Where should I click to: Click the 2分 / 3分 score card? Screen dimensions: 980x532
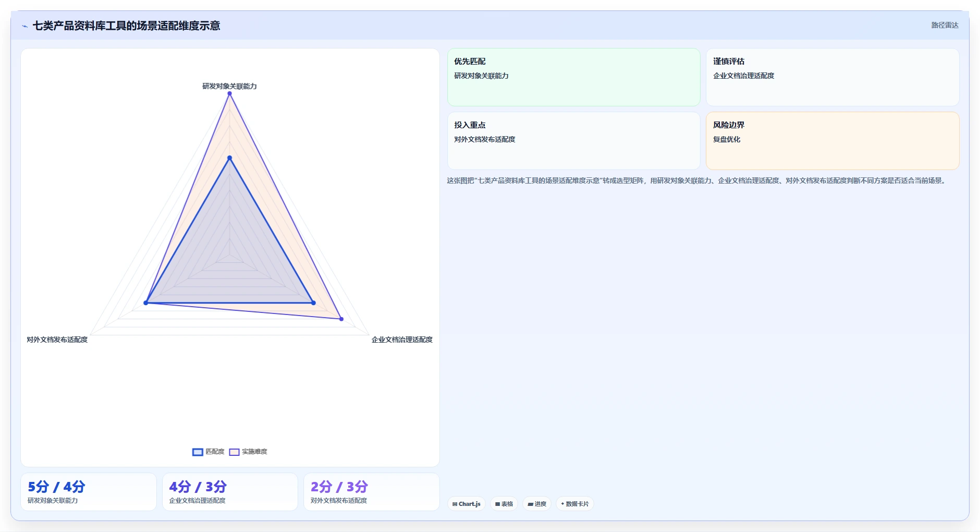372,492
